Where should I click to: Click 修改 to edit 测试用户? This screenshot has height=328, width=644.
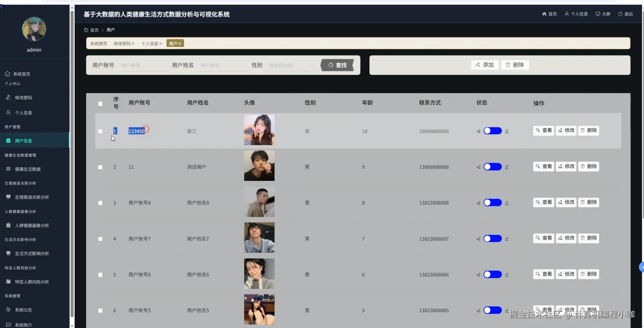566,166
